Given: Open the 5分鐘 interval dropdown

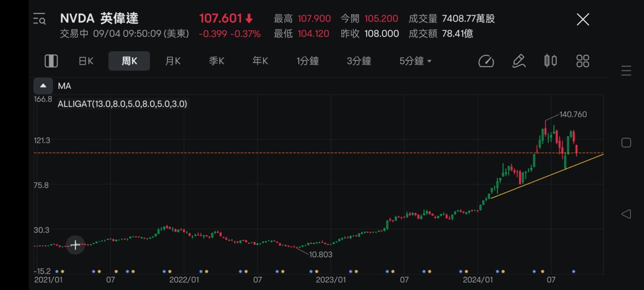Looking at the screenshot, I should click(x=415, y=61).
